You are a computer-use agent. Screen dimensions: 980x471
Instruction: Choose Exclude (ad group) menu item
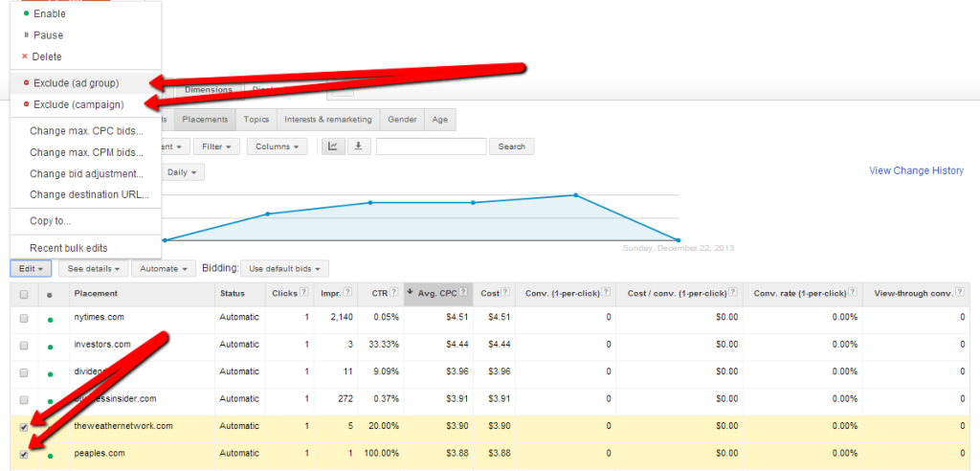click(85, 82)
